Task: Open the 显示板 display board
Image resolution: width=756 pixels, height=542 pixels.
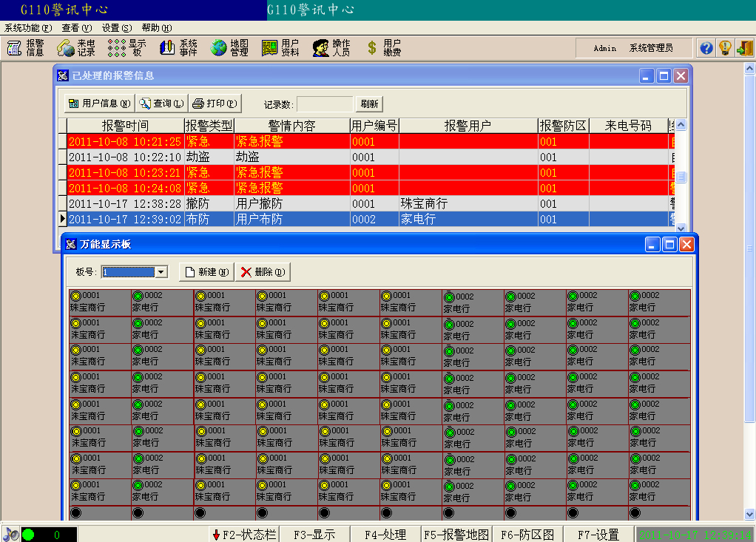Action: click(x=127, y=48)
